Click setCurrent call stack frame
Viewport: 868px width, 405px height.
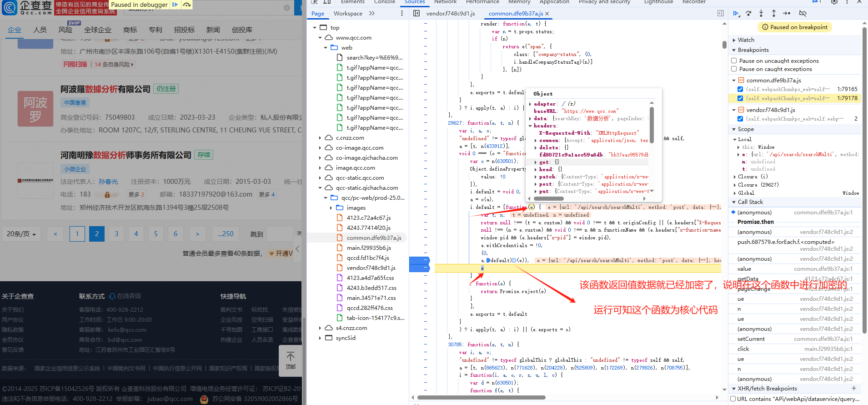751,339
